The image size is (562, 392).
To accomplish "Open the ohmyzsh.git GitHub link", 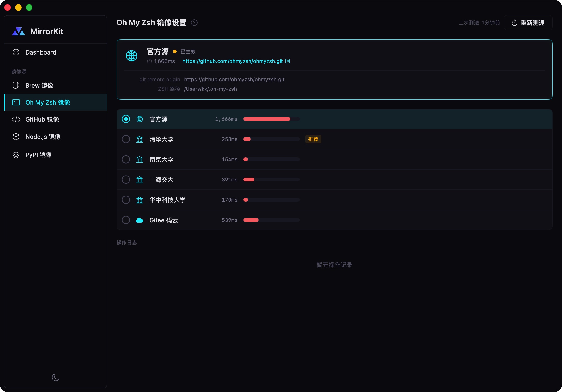I will point(233,61).
